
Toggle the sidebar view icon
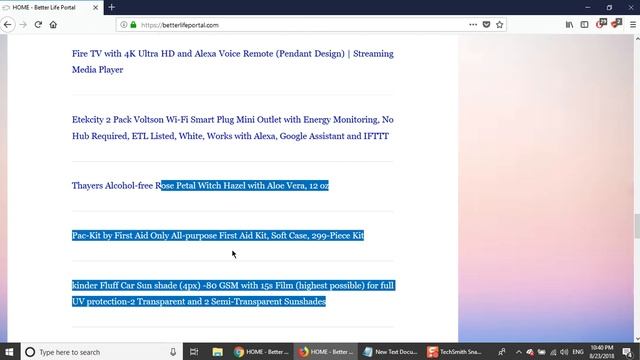coord(584,25)
